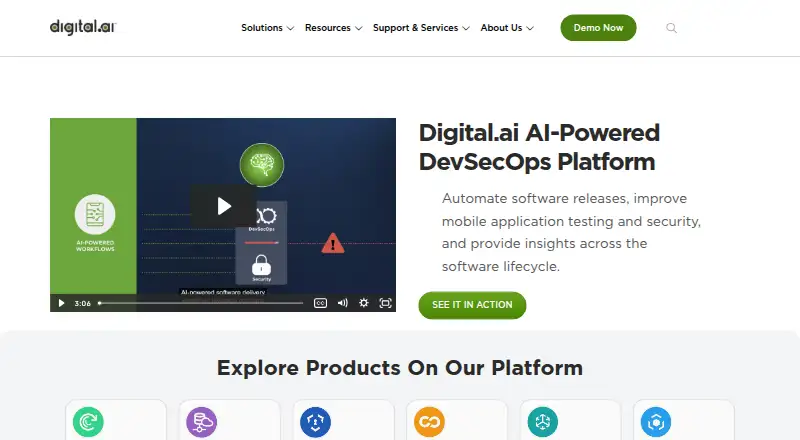This screenshot has width=800, height=440.
Task: Click small play button in video bar
Action: pos(61,303)
